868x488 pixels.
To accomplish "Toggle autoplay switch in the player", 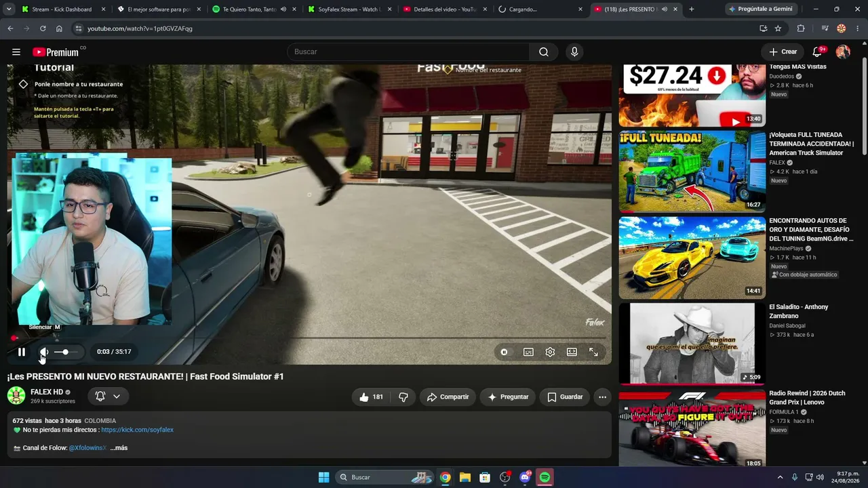I will pyautogui.click(x=504, y=352).
